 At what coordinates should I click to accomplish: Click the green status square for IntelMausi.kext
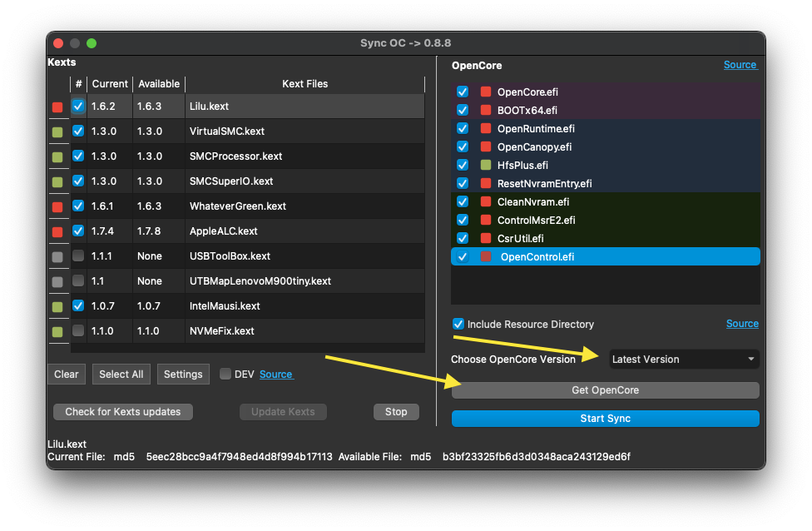57,306
